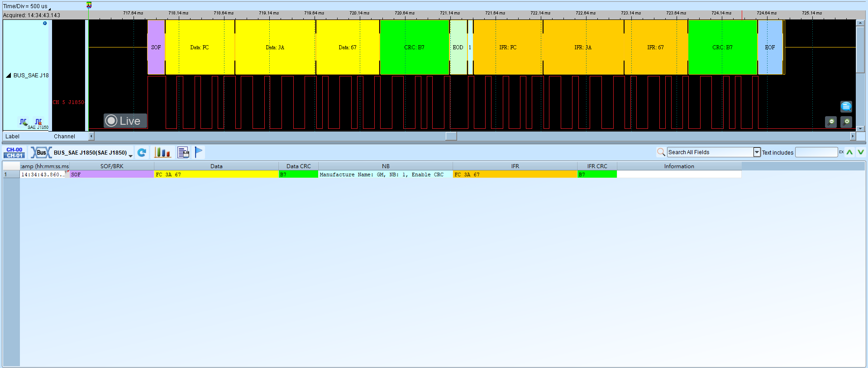Screen dimensions: 868x368
Task: Select the IFR: 3A waveform segment
Action: click(583, 47)
